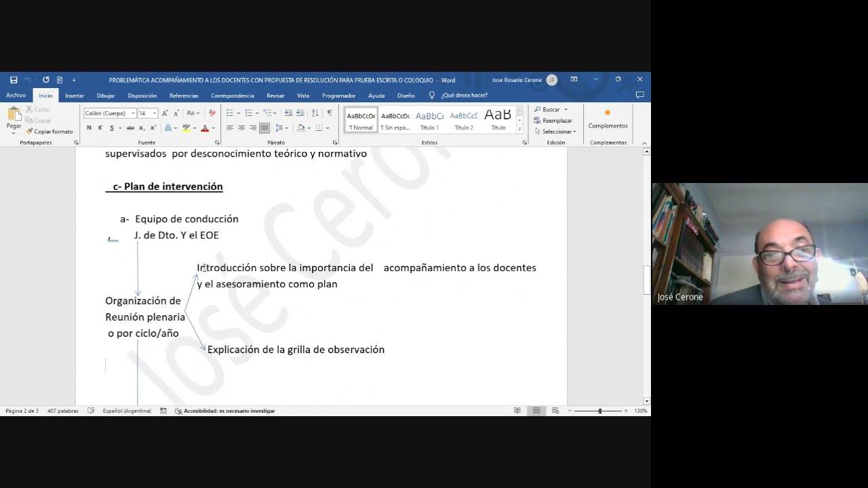
Task: Click the Complementos button
Action: tap(608, 119)
